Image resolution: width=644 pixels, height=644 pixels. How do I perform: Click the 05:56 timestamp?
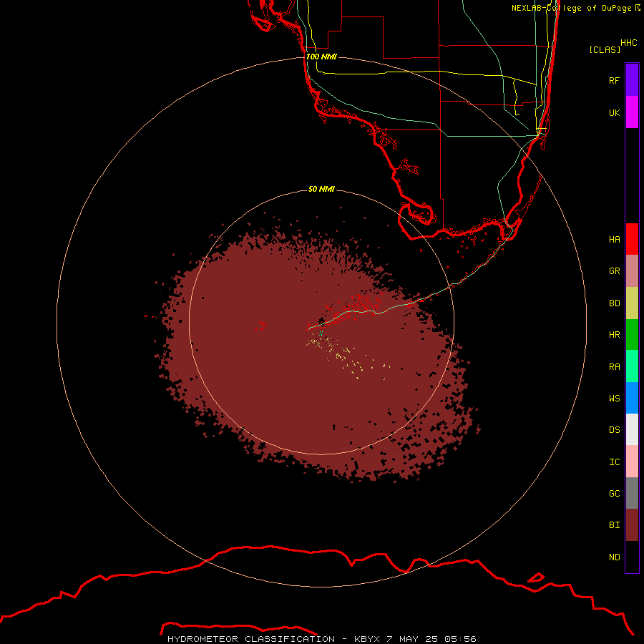click(x=460, y=639)
